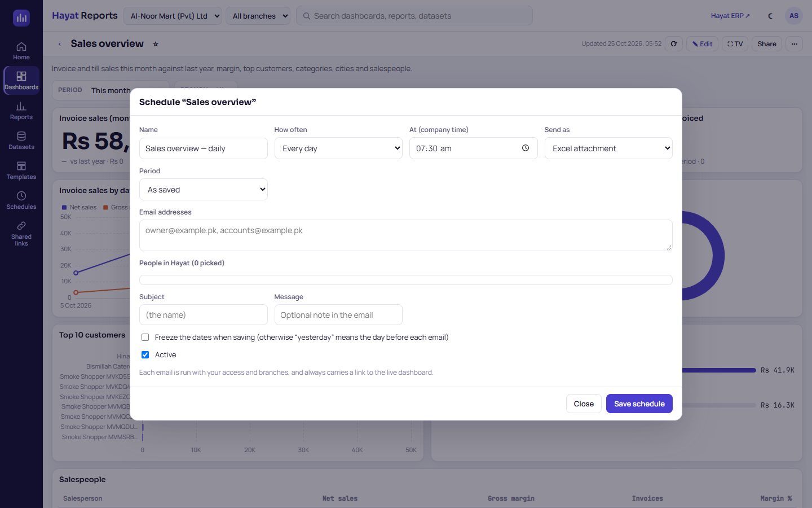
Task: Star the Sales overview dashboard
Action: click(156, 44)
